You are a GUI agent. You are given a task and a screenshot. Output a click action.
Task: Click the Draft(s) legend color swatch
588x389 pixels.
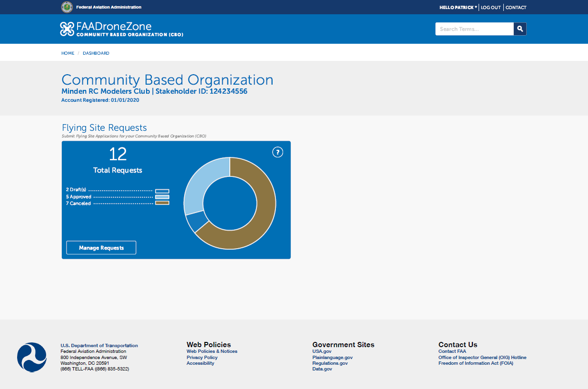(x=162, y=191)
